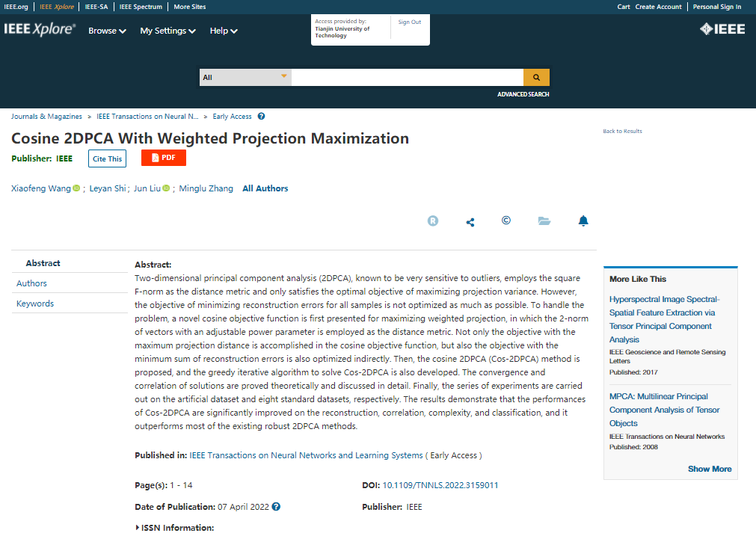Screen dimensions: 756x539
Task: Save to folder icon
Action: pos(544,221)
